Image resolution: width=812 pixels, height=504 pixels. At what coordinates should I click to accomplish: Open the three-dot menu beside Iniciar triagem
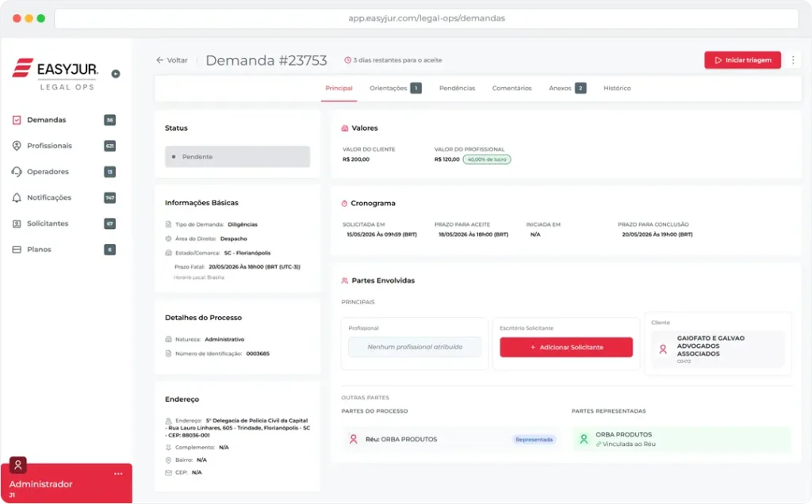click(x=793, y=60)
